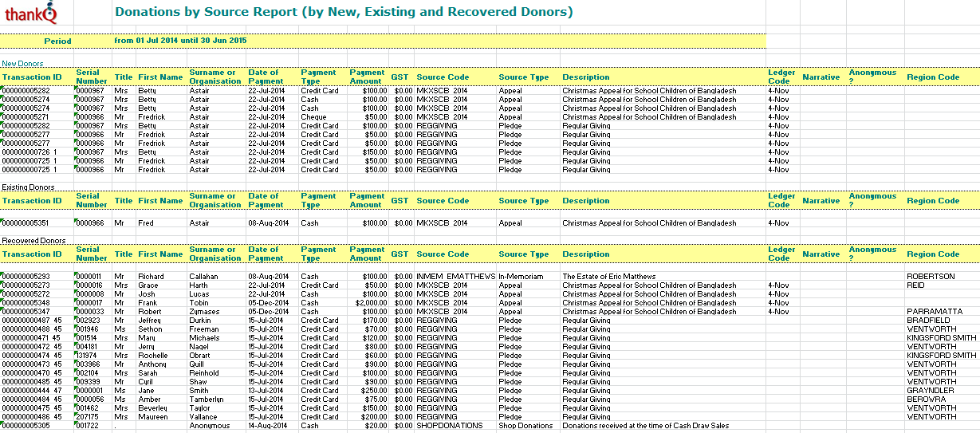
Task: Select serial number 0000011
Action: click(89, 277)
